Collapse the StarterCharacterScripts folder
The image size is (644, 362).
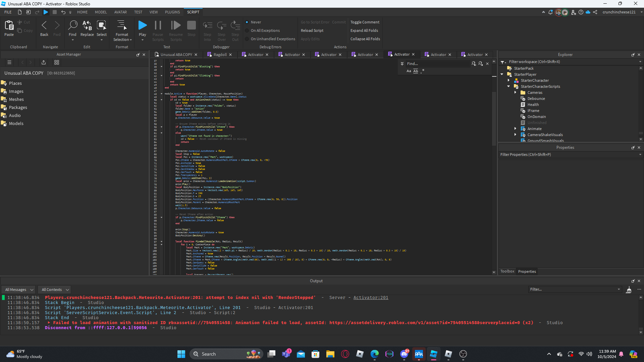(x=509, y=86)
